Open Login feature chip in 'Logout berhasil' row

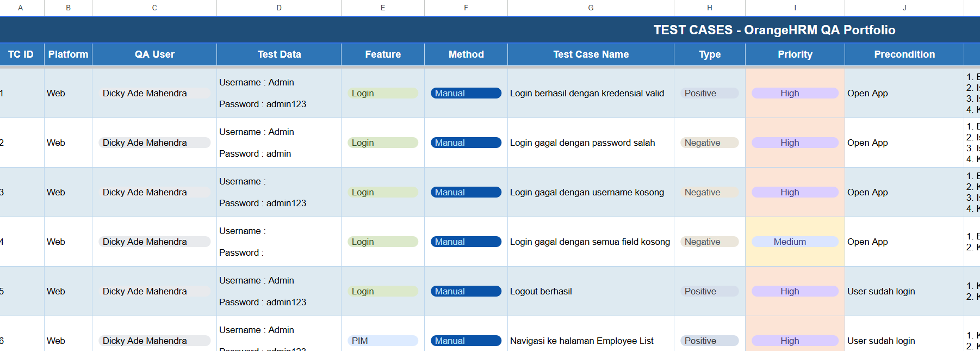point(383,291)
